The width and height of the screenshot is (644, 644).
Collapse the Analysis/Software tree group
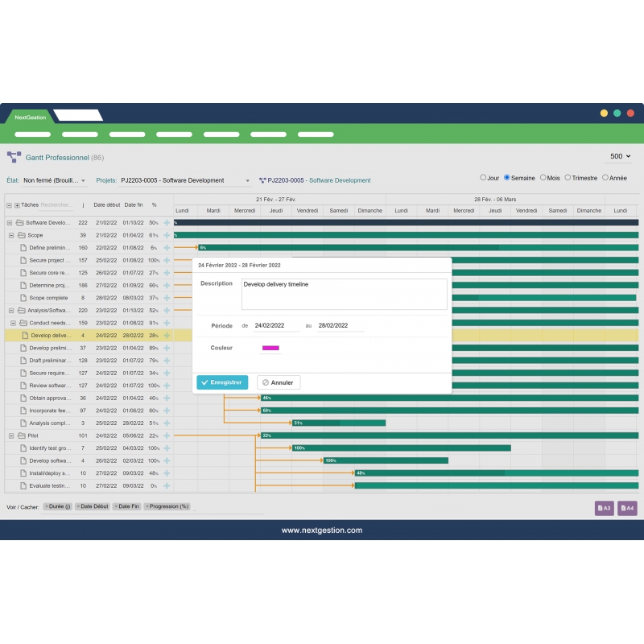pos(10,310)
